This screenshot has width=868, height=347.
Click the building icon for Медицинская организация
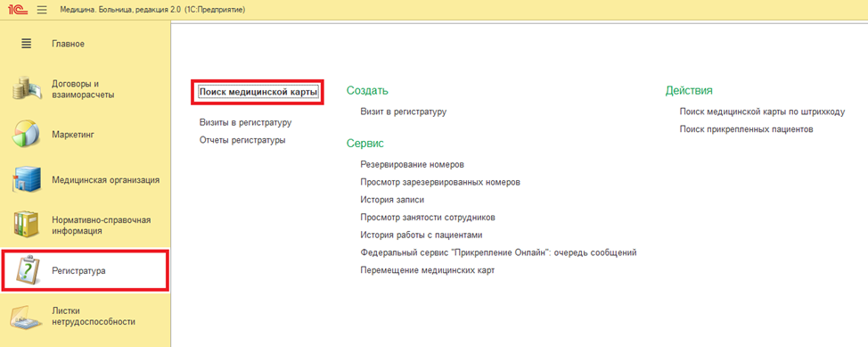(x=26, y=179)
